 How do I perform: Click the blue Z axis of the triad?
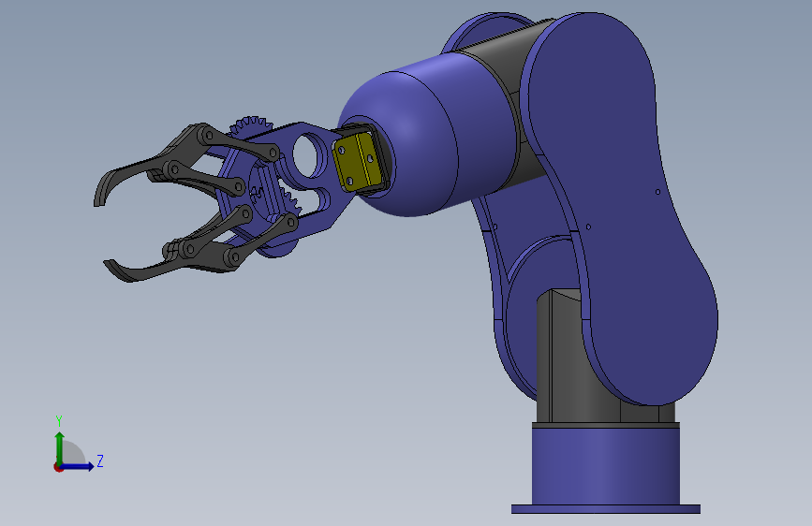click(x=78, y=466)
